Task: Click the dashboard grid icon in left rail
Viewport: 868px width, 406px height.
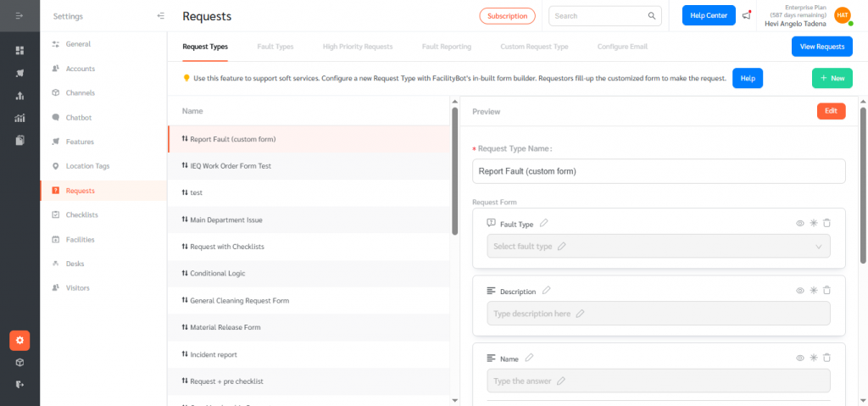Action: pos(19,50)
